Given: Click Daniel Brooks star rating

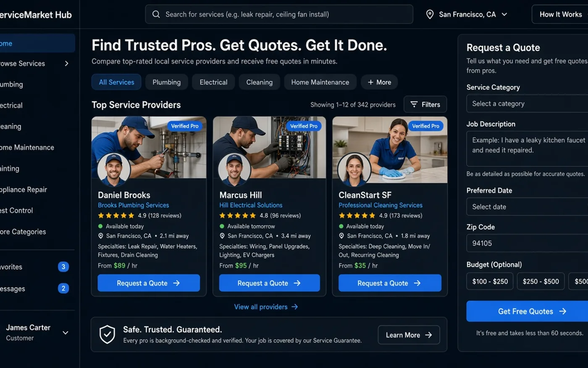Looking at the screenshot, I should pos(116,216).
